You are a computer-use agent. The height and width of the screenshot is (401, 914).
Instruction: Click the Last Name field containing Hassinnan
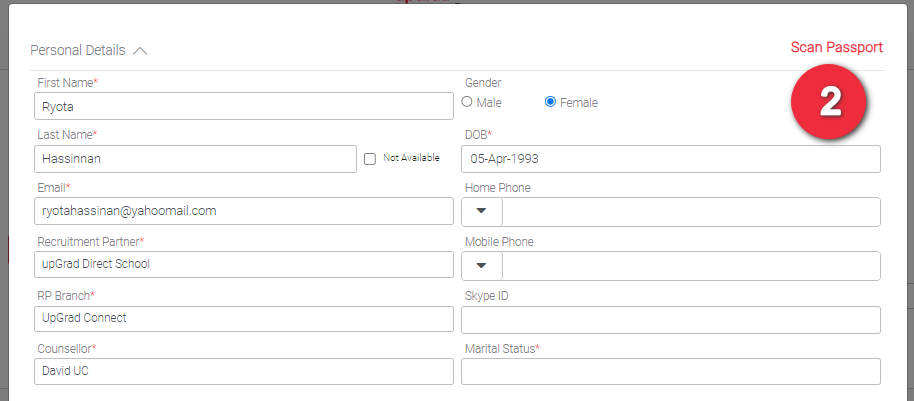tap(195, 159)
